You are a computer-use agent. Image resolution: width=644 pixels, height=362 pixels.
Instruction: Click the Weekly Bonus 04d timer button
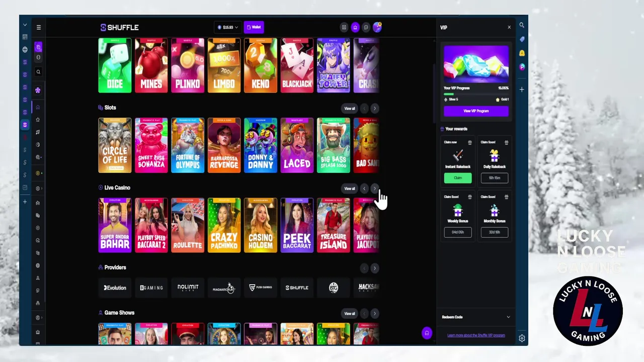click(x=458, y=232)
